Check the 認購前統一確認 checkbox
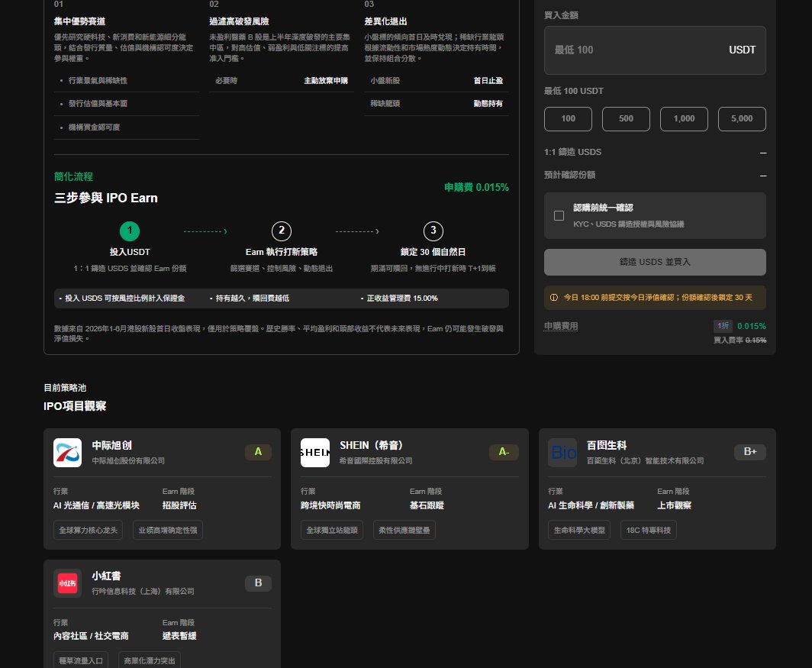Viewport: 812px width, 668px height. click(x=559, y=215)
